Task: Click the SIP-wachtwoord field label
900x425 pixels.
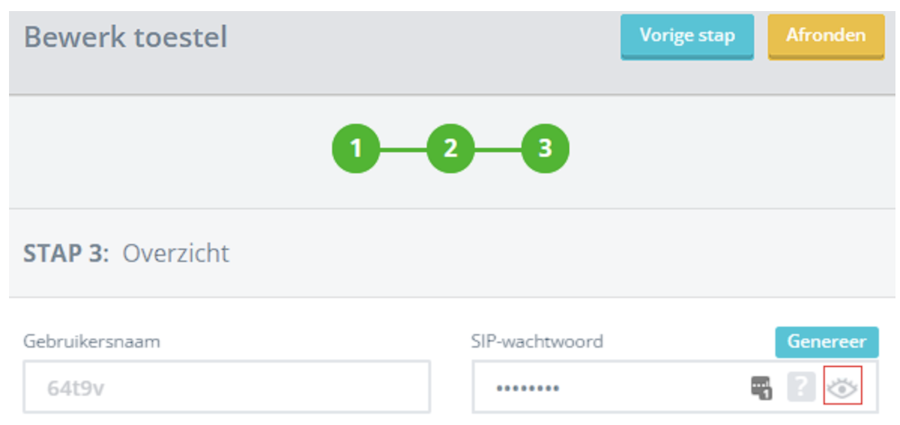Action: [x=538, y=341]
